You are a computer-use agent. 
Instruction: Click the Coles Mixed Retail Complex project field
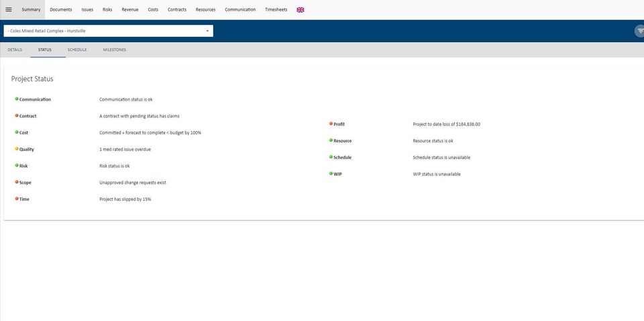click(109, 31)
